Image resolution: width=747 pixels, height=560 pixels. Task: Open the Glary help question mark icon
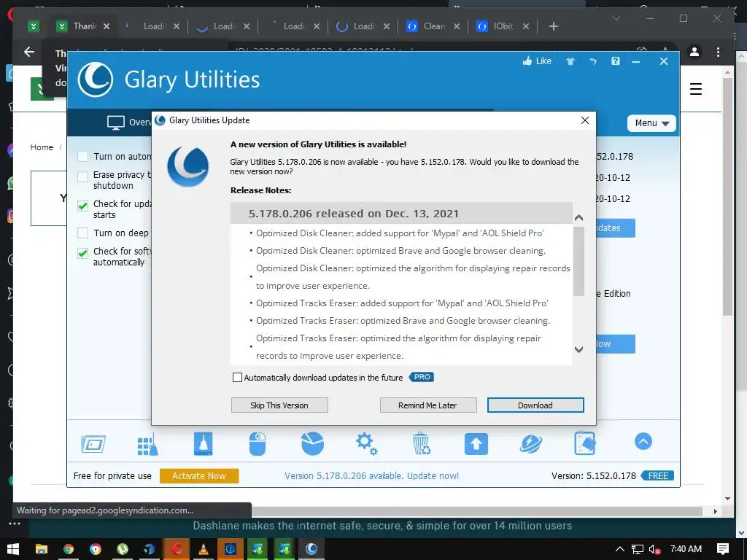(x=616, y=61)
